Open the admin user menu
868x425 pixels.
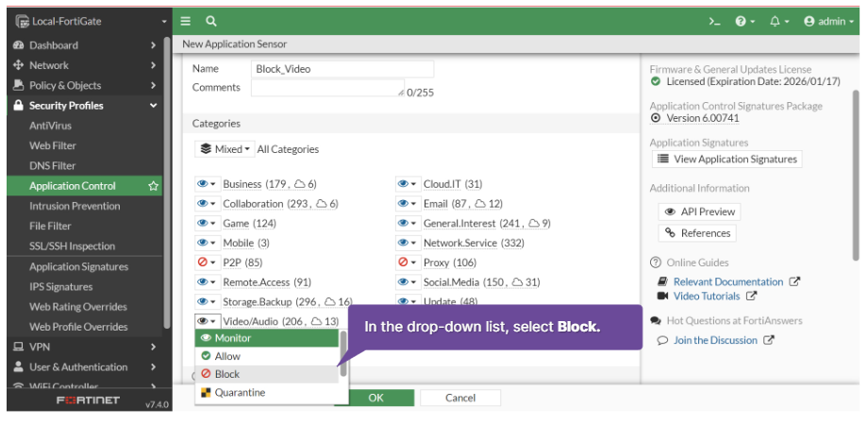point(828,22)
